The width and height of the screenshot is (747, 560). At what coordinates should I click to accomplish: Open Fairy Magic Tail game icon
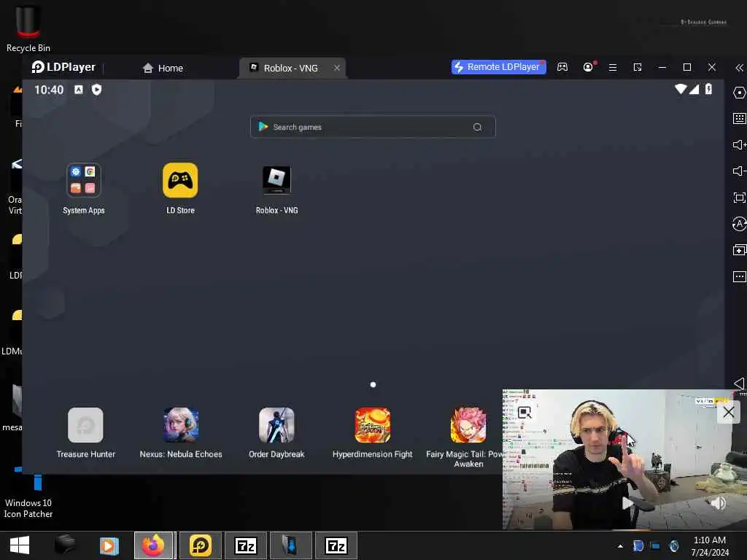pyautogui.click(x=468, y=425)
